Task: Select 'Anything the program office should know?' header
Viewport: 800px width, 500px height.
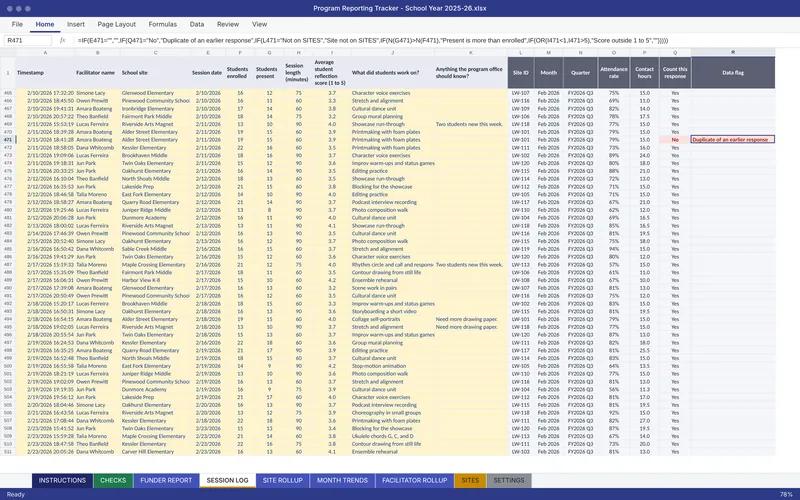Action: (471, 72)
